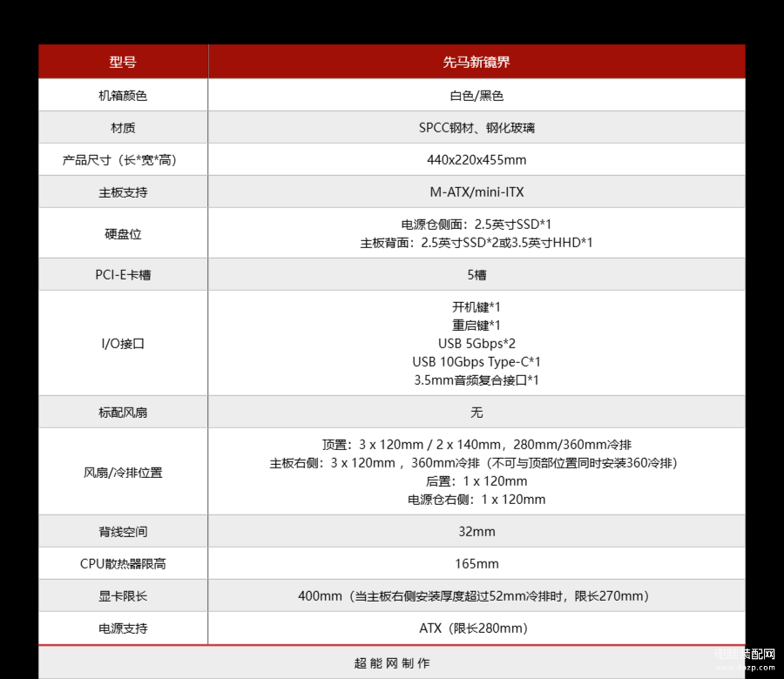
Task: Click the 白色/黑色 value
Action: click(x=476, y=96)
